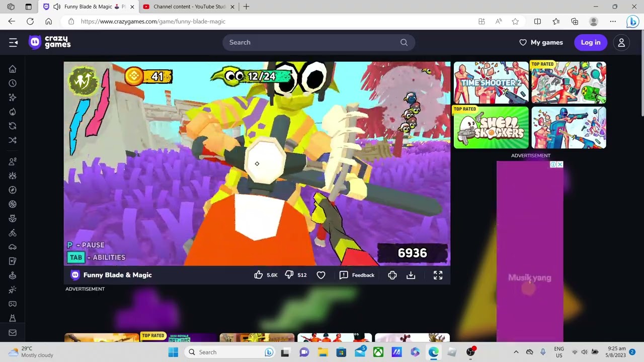Open top rated shooter thumbnail with green gun

tap(569, 82)
